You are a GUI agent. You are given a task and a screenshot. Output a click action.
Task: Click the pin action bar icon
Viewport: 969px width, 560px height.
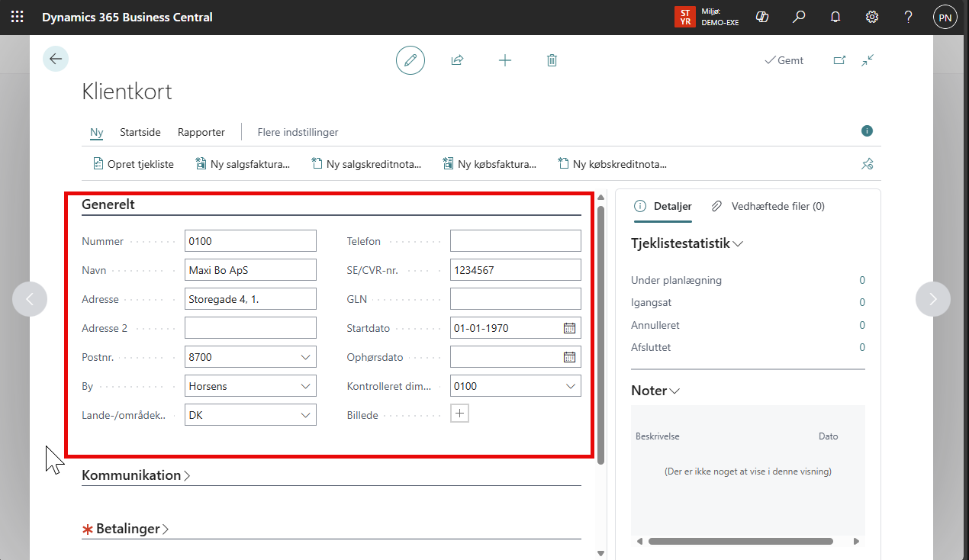(x=867, y=164)
